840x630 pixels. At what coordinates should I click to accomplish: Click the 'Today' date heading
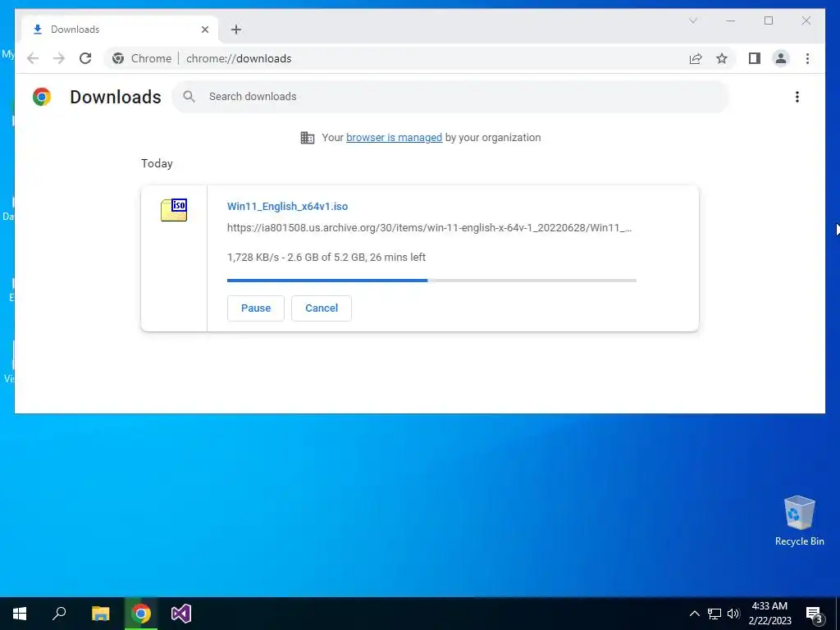pyautogui.click(x=157, y=163)
